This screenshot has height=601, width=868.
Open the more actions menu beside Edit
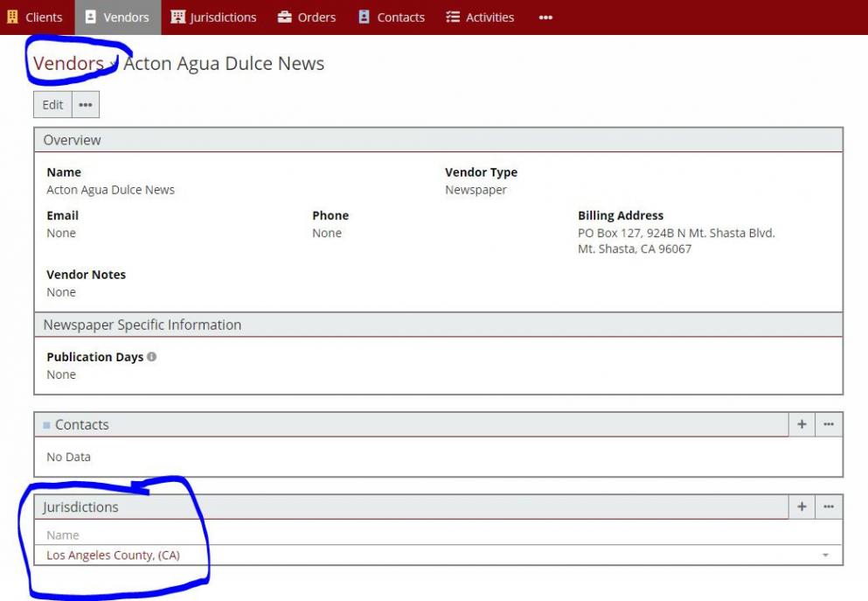coord(86,105)
